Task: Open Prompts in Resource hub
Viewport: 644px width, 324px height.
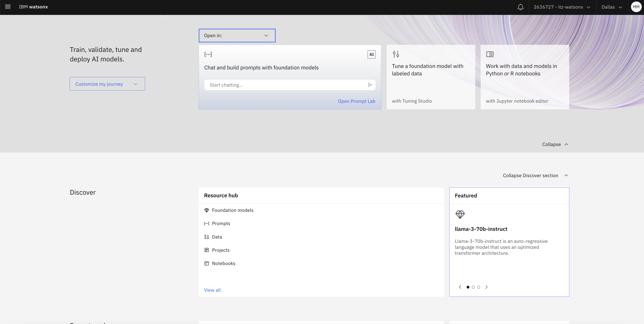Action: click(x=221, y=223)
